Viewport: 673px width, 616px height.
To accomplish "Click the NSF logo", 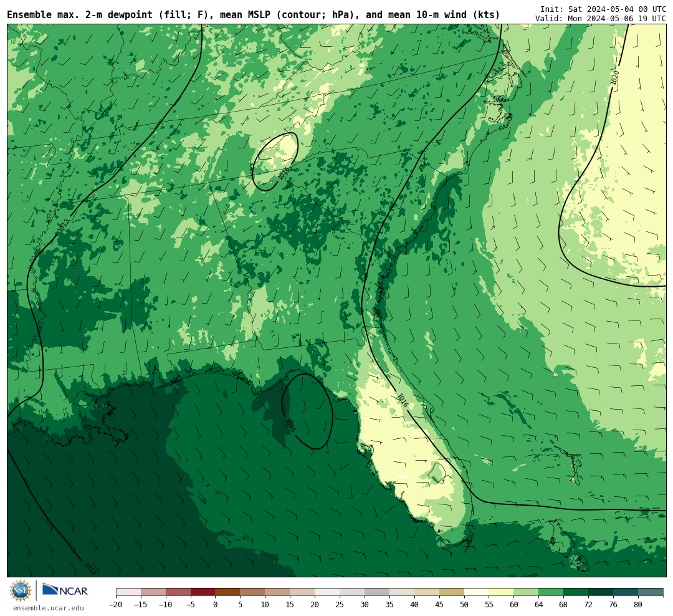I will [x=20, y=590].
